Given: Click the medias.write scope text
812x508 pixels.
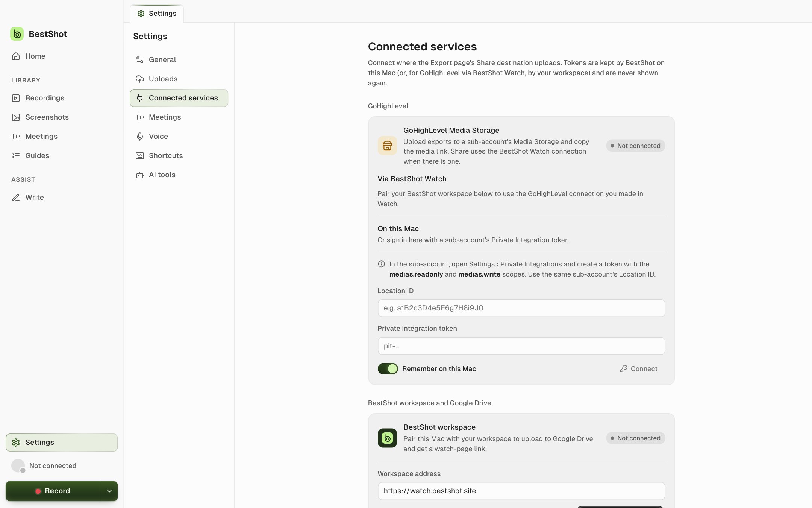Looking at the screenshot, I should 479,274.
